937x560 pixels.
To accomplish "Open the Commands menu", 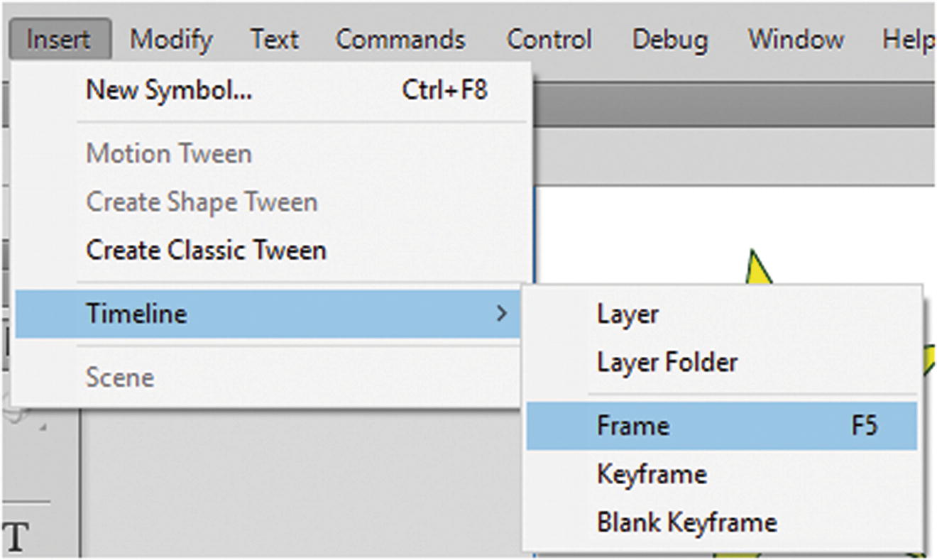I will [x=400, y=40].
